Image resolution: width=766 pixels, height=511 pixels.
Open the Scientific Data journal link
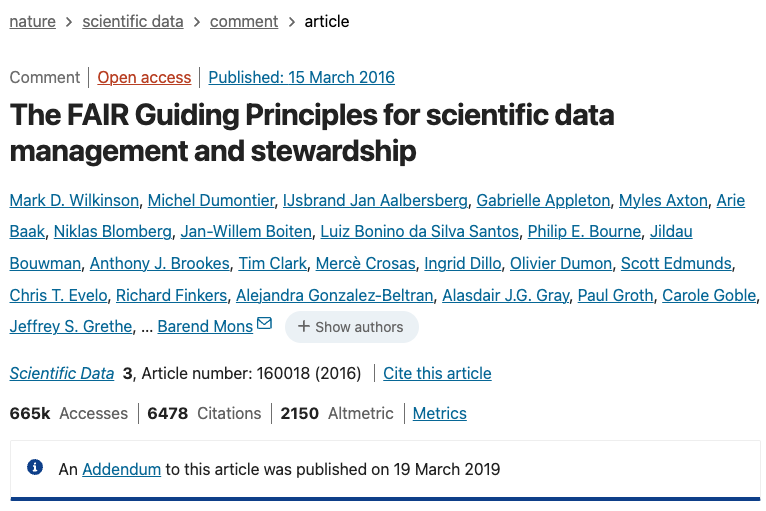point(62,373)
